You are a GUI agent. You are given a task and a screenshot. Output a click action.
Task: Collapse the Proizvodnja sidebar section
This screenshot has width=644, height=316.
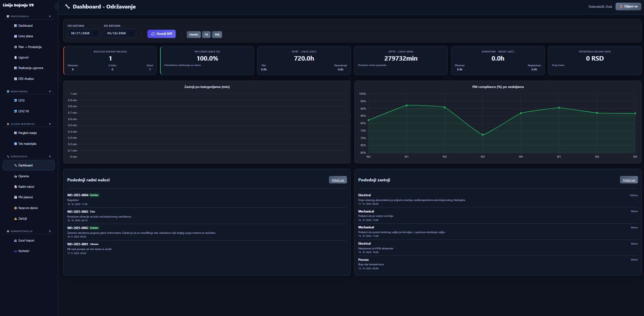click(50, 16)
